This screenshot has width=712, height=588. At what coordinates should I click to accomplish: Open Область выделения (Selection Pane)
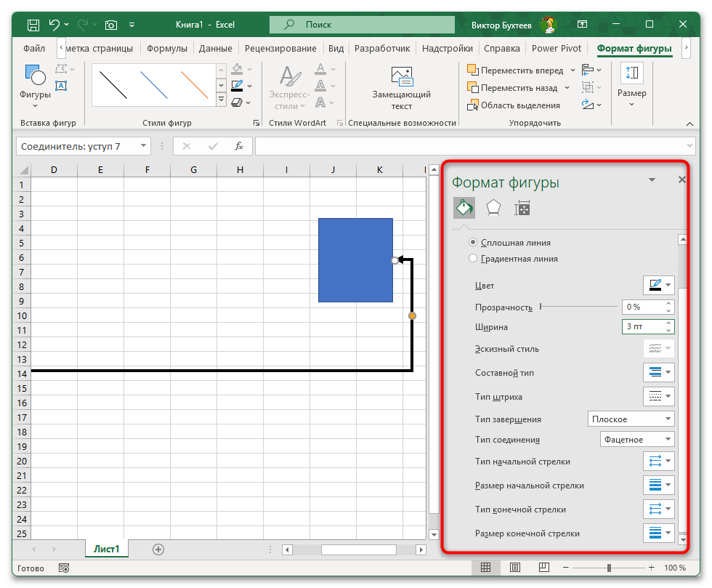pos(514,105)
